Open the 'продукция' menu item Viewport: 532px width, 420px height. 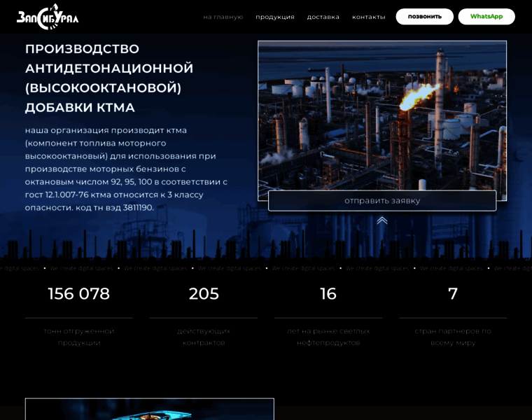pos(275,17)
